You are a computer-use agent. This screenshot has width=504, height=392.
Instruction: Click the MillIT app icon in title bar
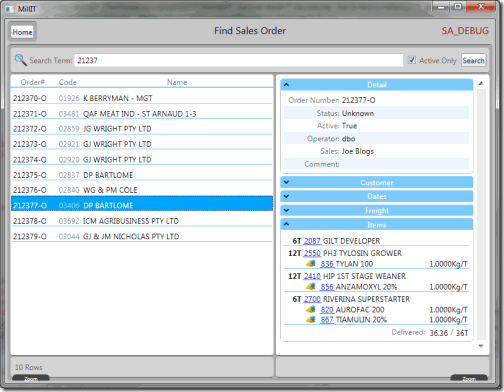pyautogui.click(x=10, y=9)
